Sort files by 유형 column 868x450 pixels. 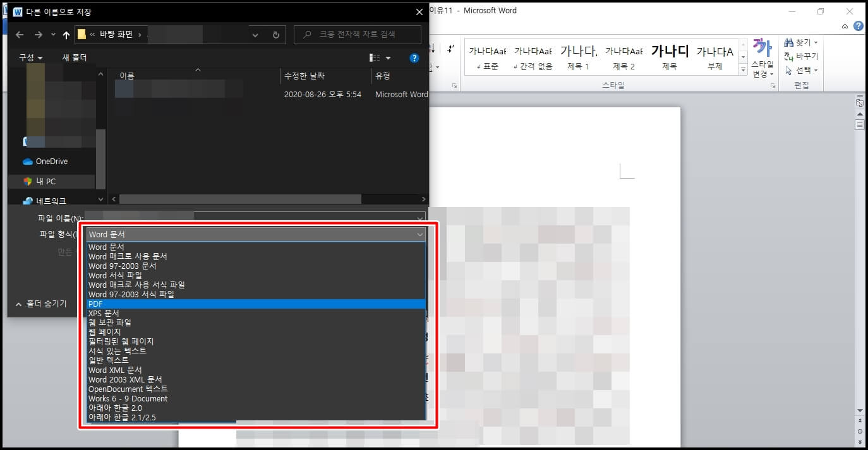pyautogui.click(x=383, y=76)
